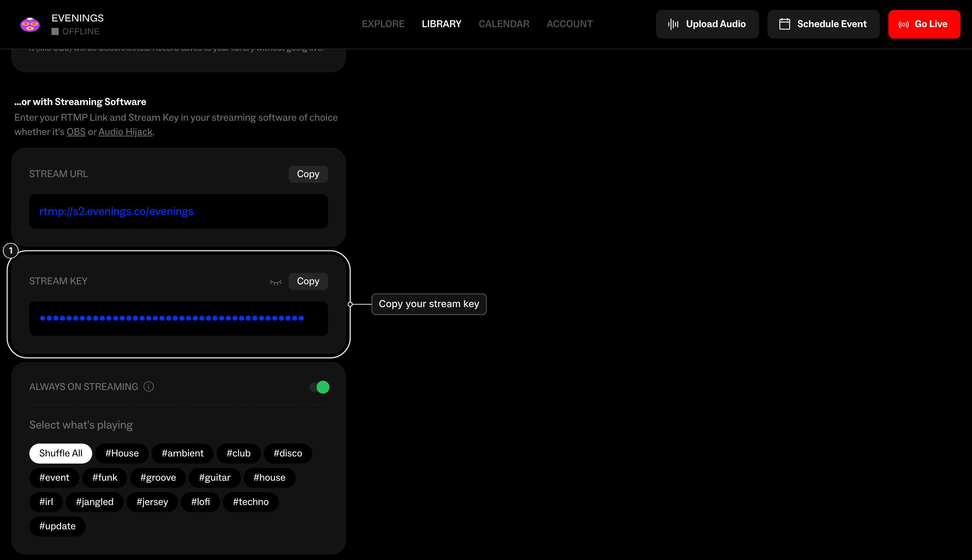Click the masked stream key field
This screenshot has height=560, width=972.
(179, 319)
